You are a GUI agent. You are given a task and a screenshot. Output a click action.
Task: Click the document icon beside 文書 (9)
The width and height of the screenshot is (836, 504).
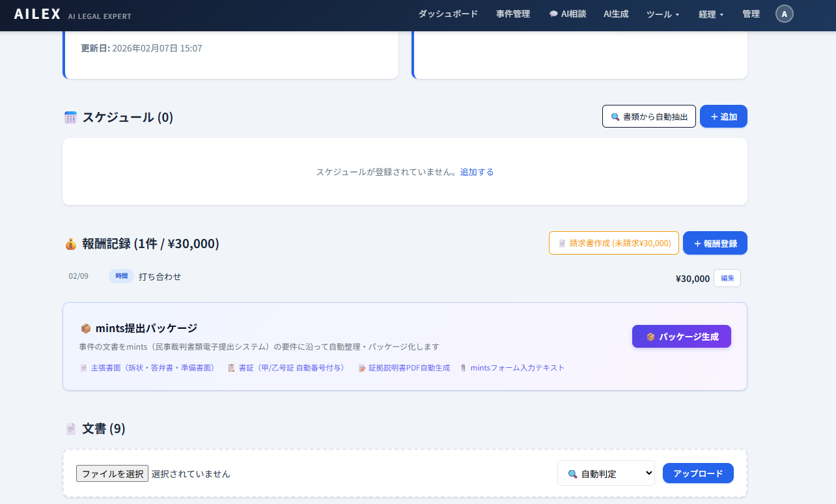71,428
